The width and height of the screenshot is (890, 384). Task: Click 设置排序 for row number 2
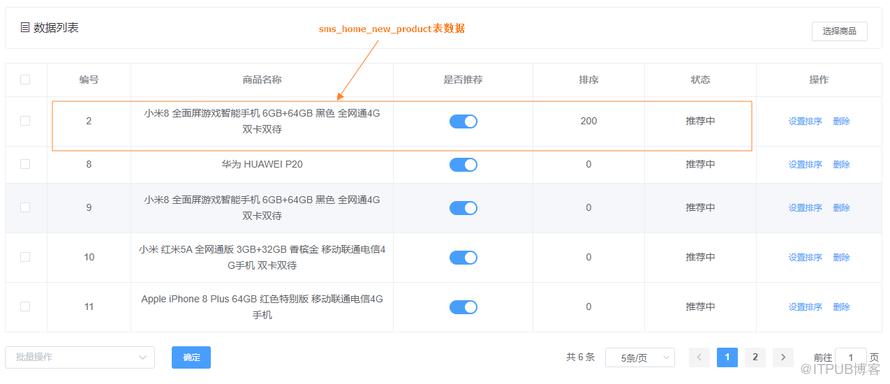pos(805,121)
